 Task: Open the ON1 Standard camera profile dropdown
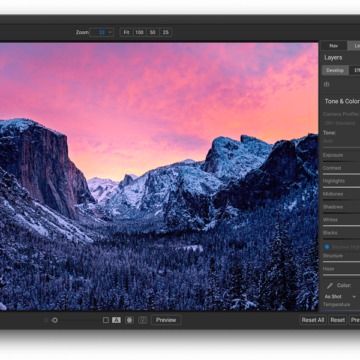pyautogui.click(x=341, y=123)
